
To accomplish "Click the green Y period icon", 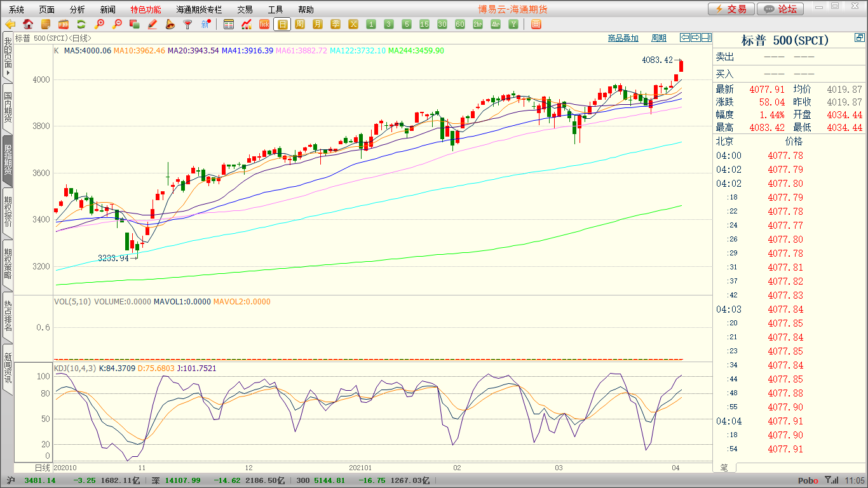I will (513, 24).
